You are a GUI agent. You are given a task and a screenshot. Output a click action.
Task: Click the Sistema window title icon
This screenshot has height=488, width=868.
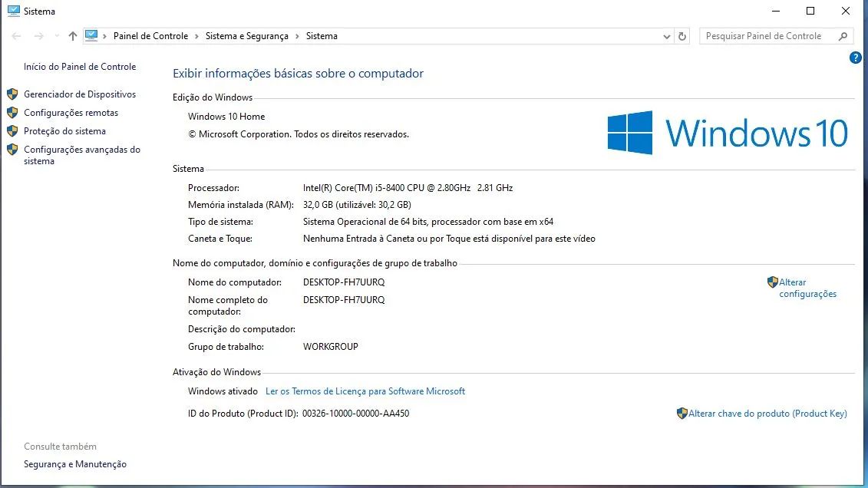pos(13,11)
